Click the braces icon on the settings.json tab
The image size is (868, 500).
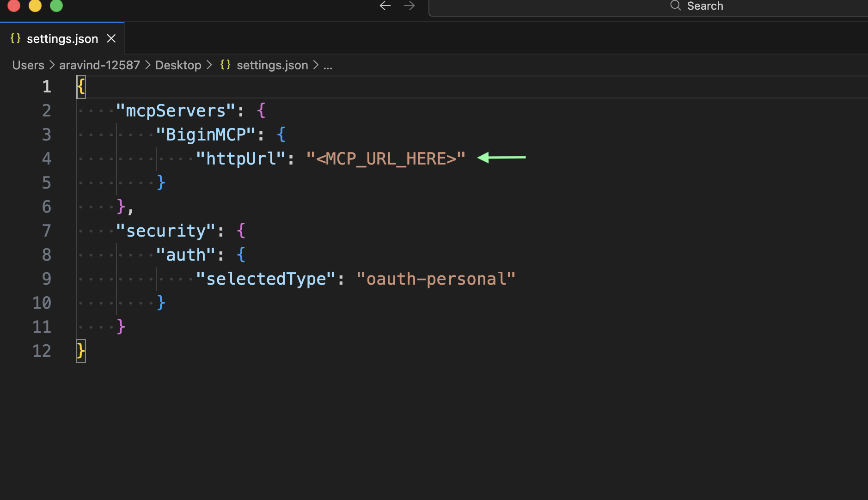click(x=16, y=38)
